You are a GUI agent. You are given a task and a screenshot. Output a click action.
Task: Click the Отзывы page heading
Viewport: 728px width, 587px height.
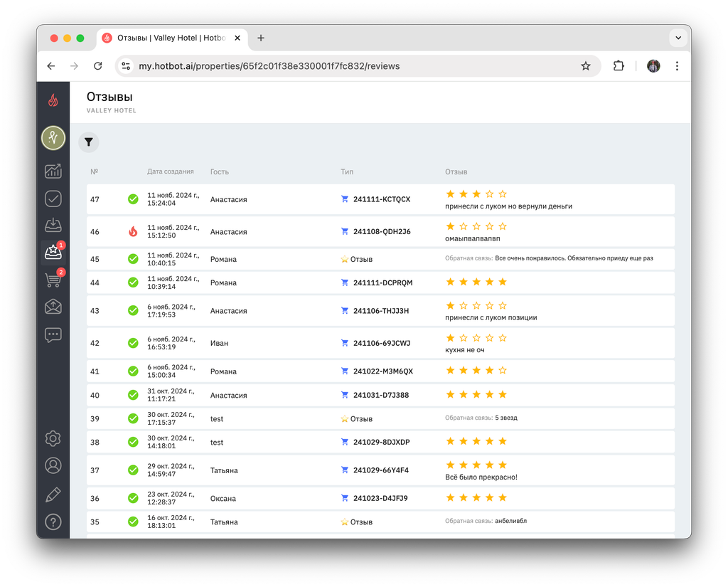(x=109, y=97)
